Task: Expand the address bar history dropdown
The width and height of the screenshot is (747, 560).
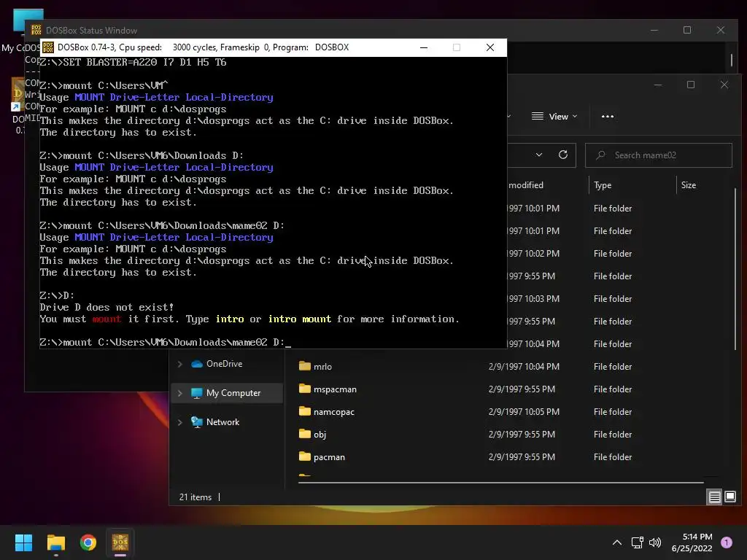Action: click(539, 155)
